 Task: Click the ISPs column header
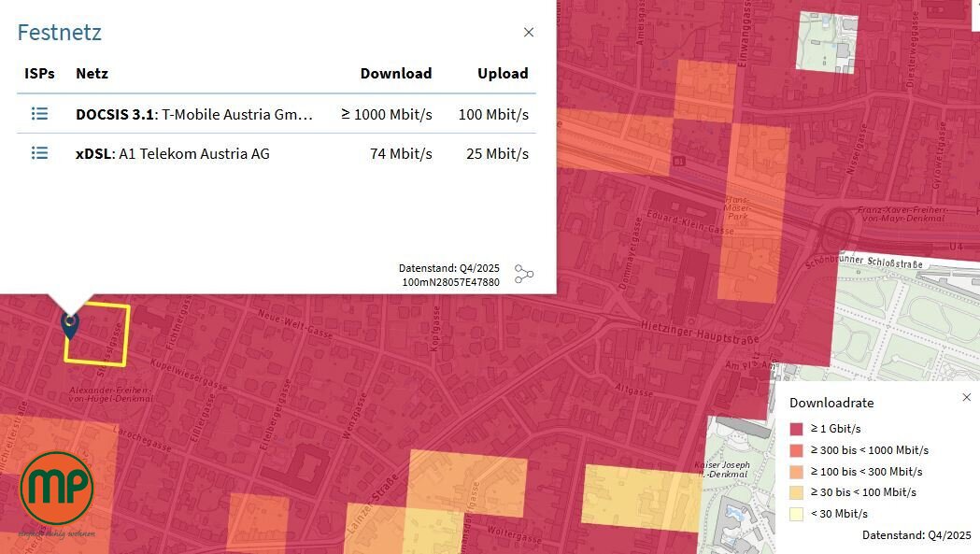point(39,73)
